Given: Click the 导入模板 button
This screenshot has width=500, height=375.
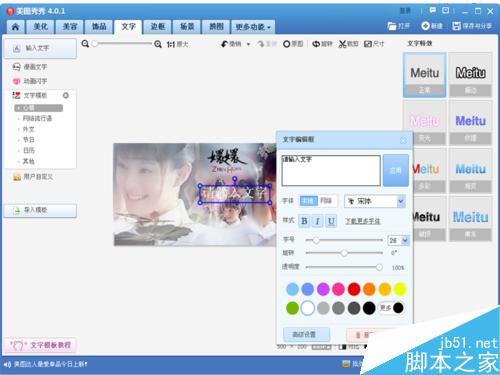Looking at the screenshot, I should click(x=40, y=210).
